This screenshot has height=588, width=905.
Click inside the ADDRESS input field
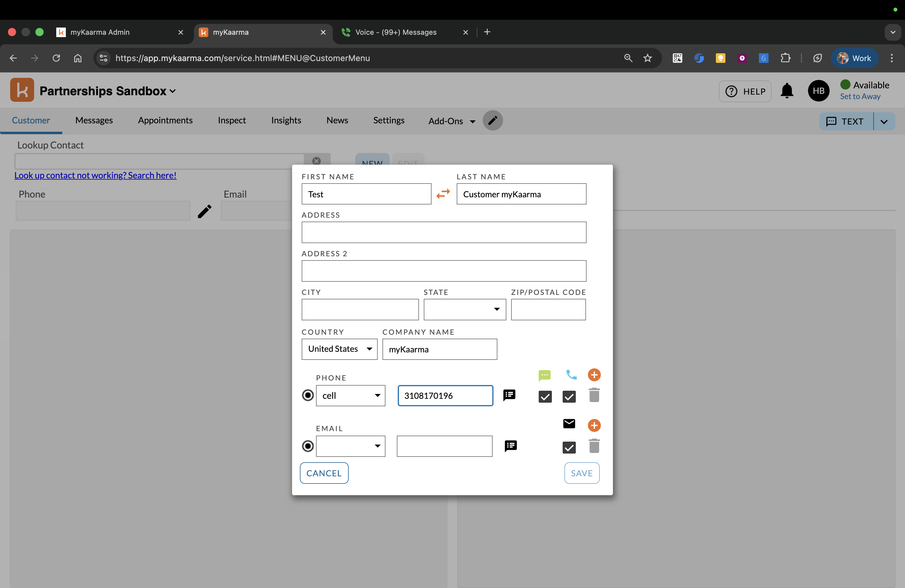[444, 232]
